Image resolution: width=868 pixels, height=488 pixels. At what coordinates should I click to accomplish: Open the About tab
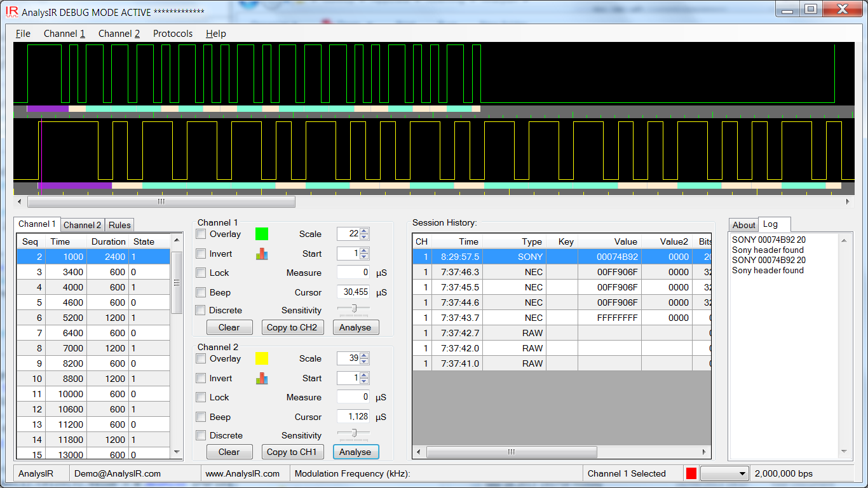[x=743, y=225]
